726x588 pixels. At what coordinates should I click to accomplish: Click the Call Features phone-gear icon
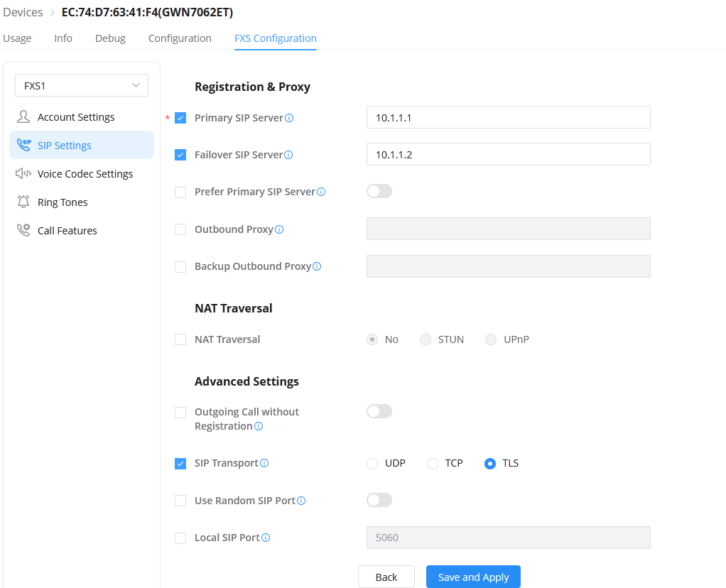[23, 230]
